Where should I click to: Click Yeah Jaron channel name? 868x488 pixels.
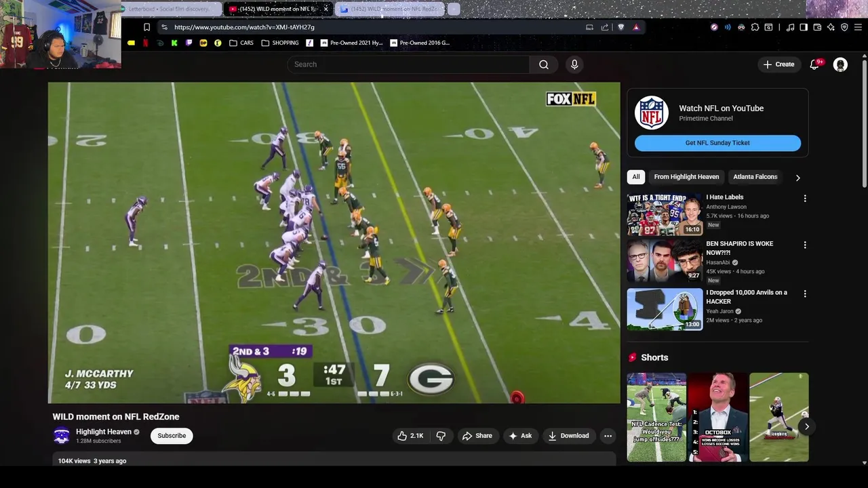click(x=719, y=311)
